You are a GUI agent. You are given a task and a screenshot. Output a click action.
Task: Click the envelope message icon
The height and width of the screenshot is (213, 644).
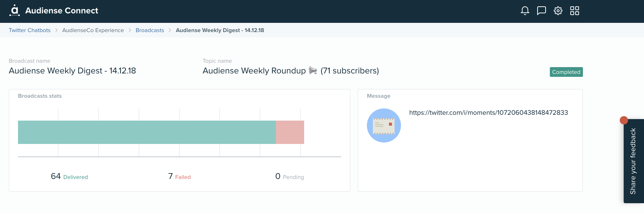[384, 126]
